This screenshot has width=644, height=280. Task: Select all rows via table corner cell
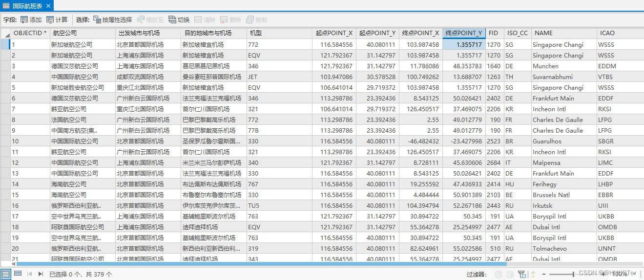(5, 33)
